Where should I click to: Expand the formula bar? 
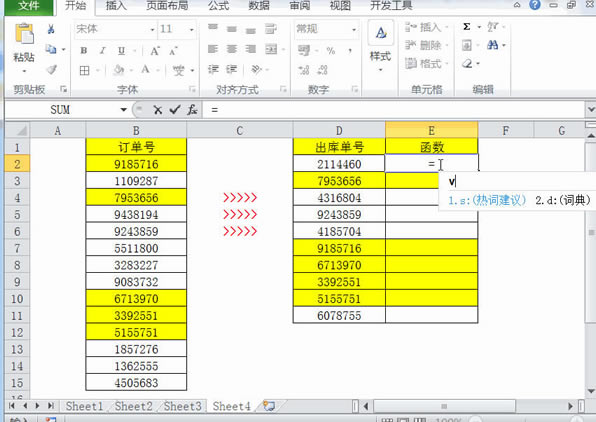(590, 110)
